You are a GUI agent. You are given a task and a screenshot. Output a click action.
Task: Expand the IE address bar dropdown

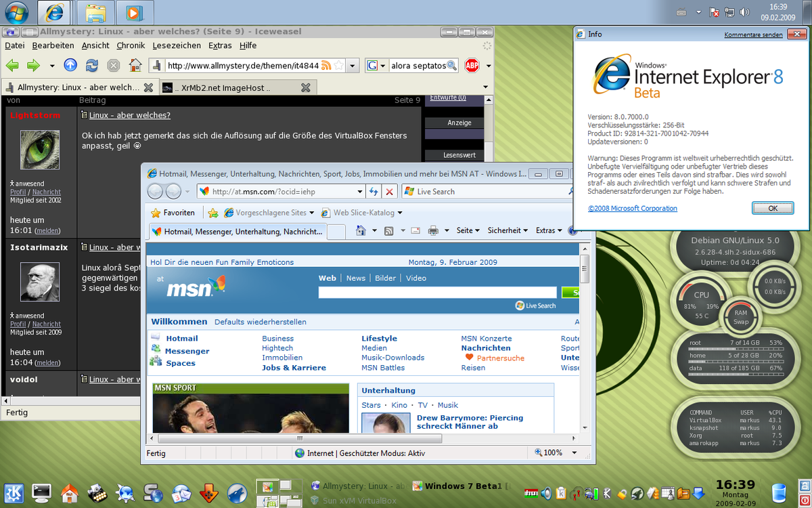360,192
